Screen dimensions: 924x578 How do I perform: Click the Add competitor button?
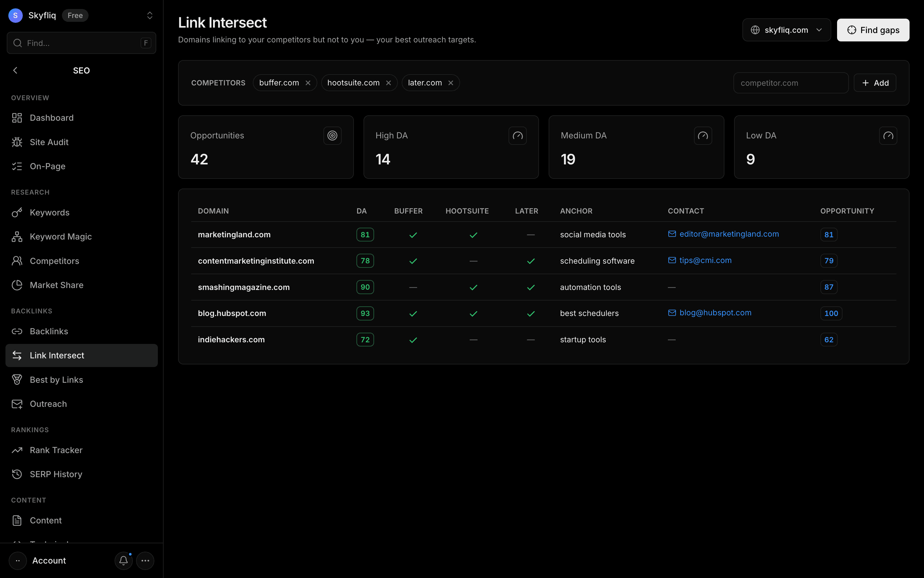tap(875, 83)
